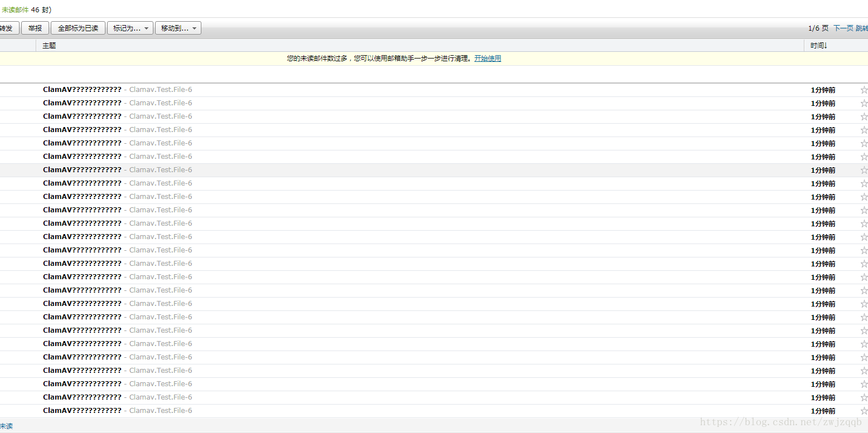This screenshot has height=433, width=868.
Task: Open the highlighted ClamAV???????????? email subject
Action: click(82, 170)
